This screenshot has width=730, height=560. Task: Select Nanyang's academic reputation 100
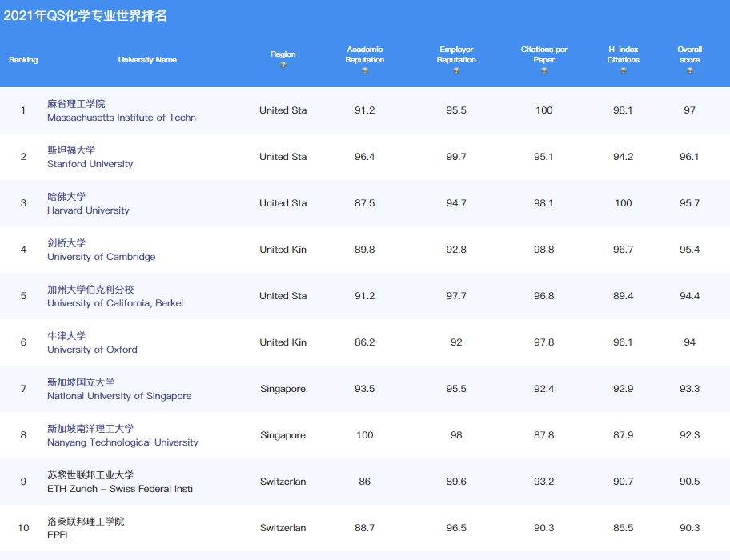click(x=364, y=435)
